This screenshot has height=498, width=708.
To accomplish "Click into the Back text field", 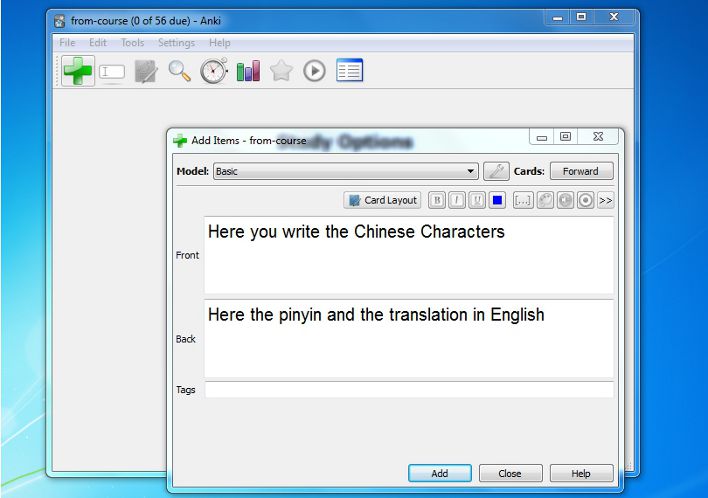I will click(x=409, y=339).
